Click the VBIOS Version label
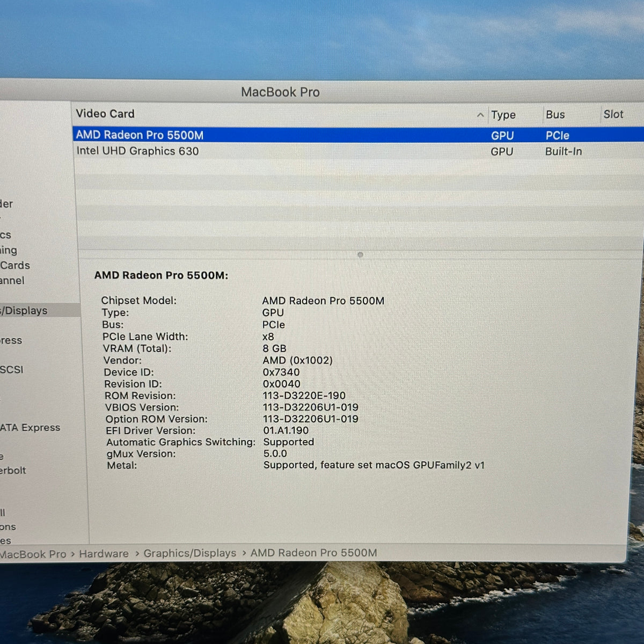The width and height of the screenshot is (644, 644). pos(142,407)
